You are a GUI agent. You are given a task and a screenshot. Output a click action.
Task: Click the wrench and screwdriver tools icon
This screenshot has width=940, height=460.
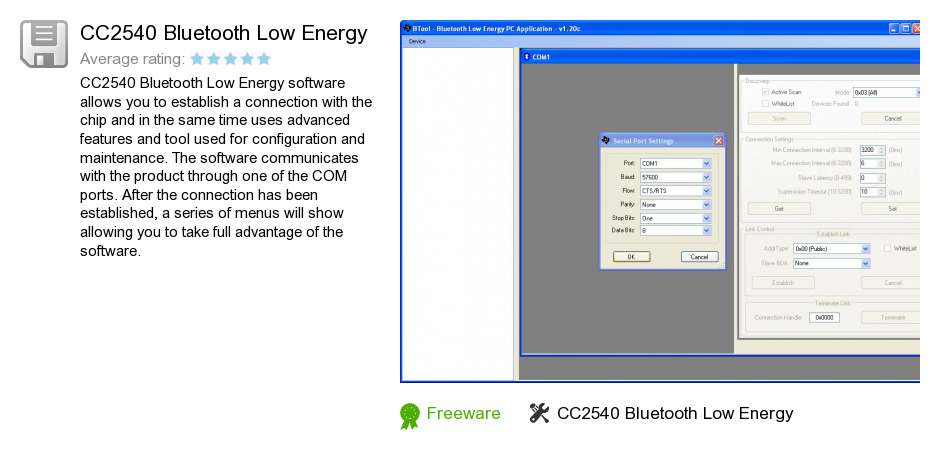click(x=539, y=413)
